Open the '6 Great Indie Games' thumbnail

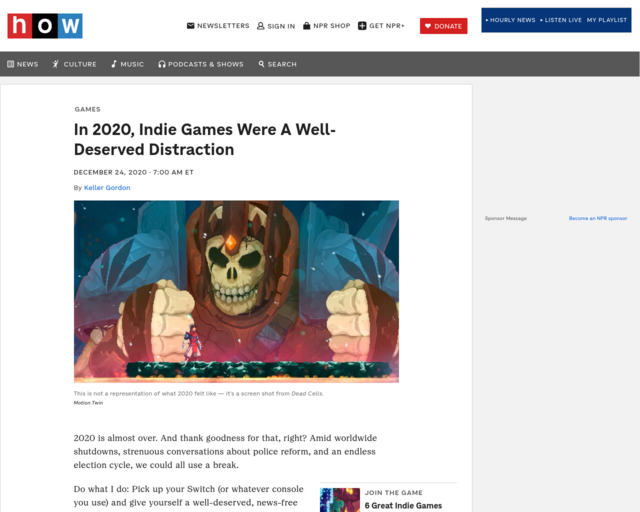tap(340, 500)
